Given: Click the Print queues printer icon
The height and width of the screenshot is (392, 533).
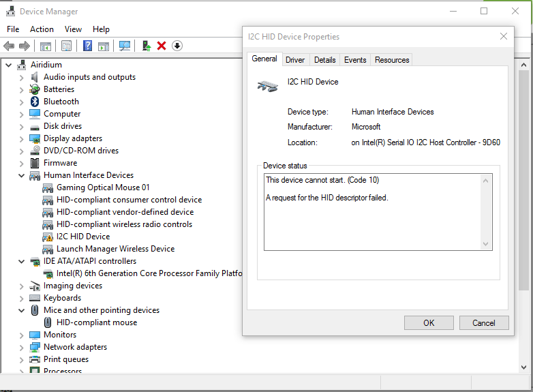Looking at the screenshot, I should 35,359.
